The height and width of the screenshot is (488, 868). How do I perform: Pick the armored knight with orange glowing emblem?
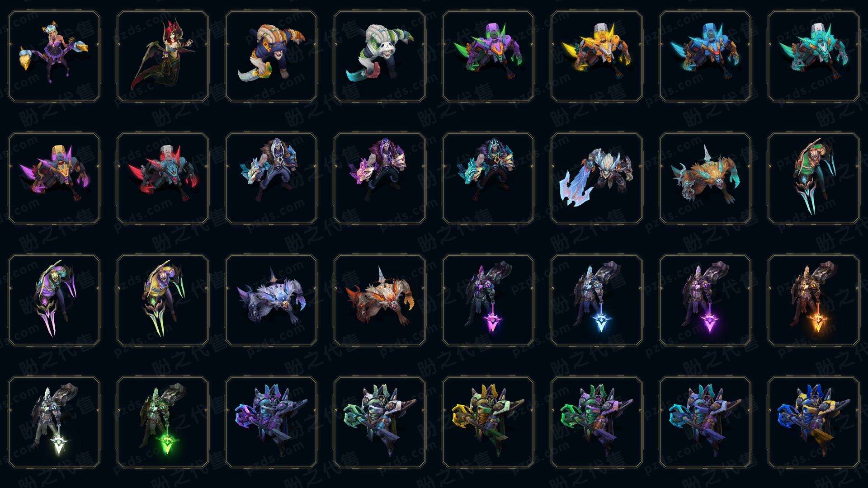point(814,300)
